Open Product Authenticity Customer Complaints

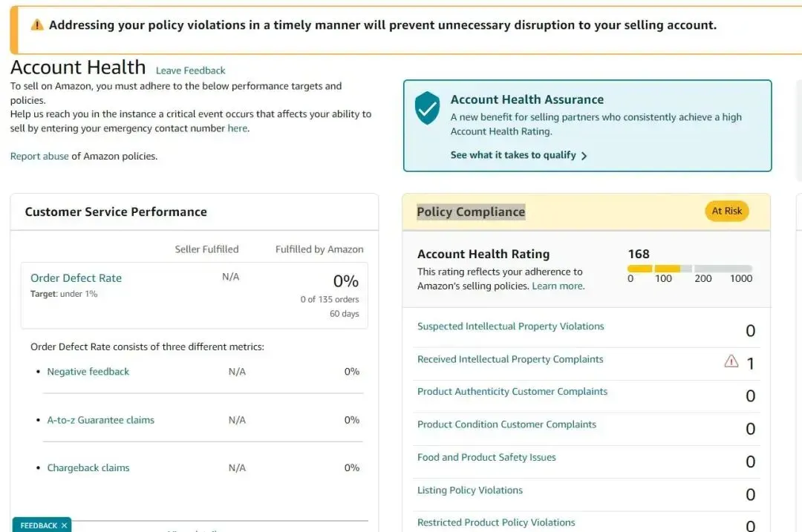512,392
